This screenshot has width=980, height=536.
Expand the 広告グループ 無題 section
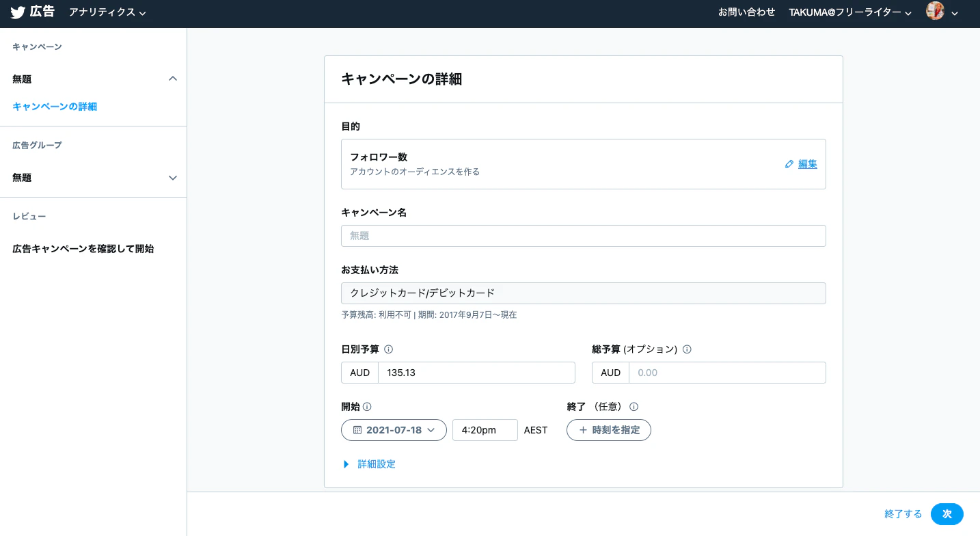(x=173, y=178)
